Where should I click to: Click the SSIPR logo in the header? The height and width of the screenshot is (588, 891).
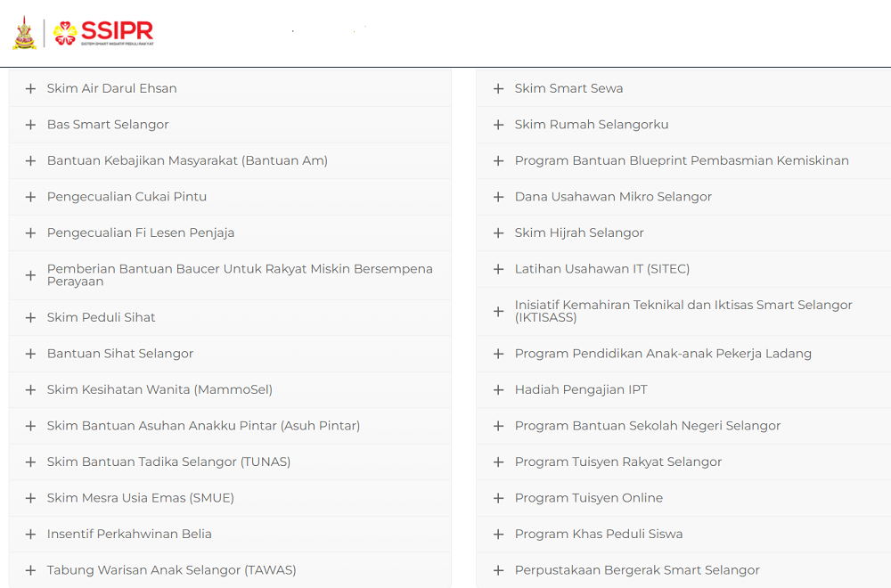tap(103, 33)
